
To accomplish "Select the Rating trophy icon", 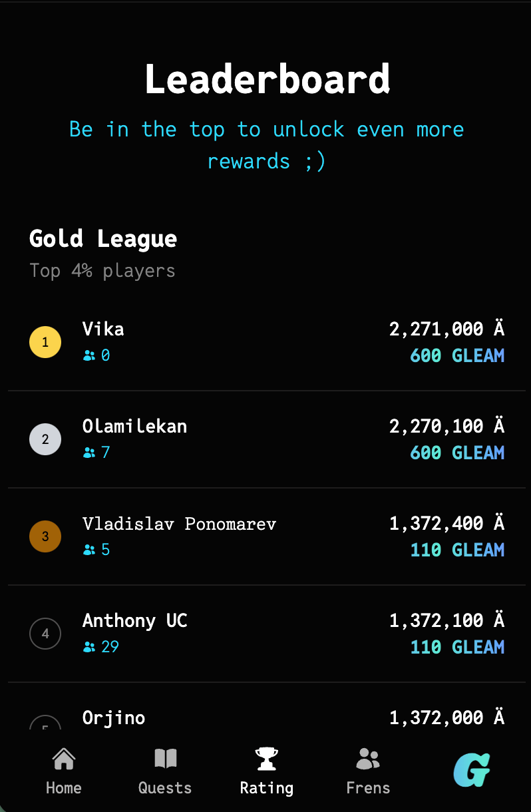I will click(x=266, y=758).
